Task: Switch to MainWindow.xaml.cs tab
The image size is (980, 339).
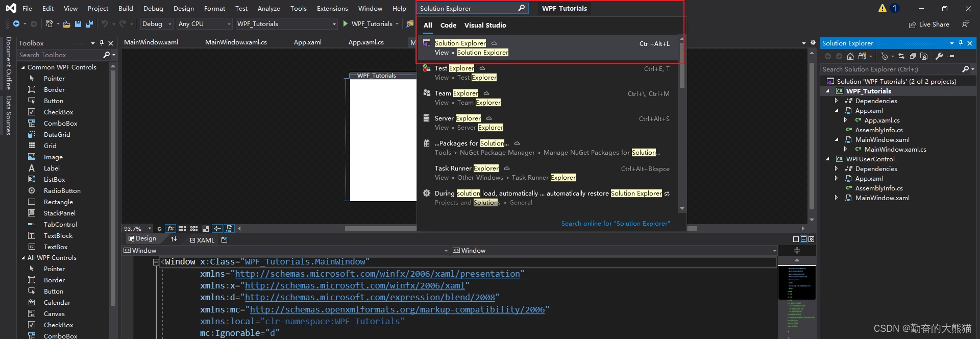Action: point(236,42)
